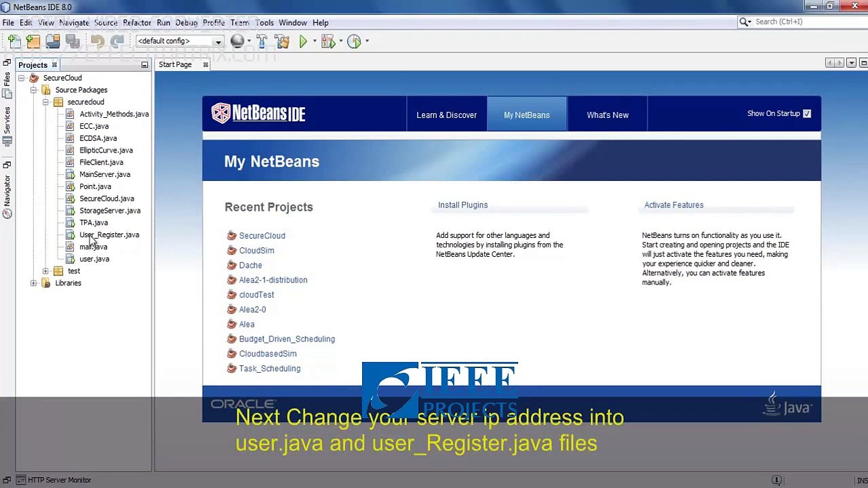Click the New Project toolbar icon
Image resolution: width=868 pixels, height=488 pixels.
point(33,41)
